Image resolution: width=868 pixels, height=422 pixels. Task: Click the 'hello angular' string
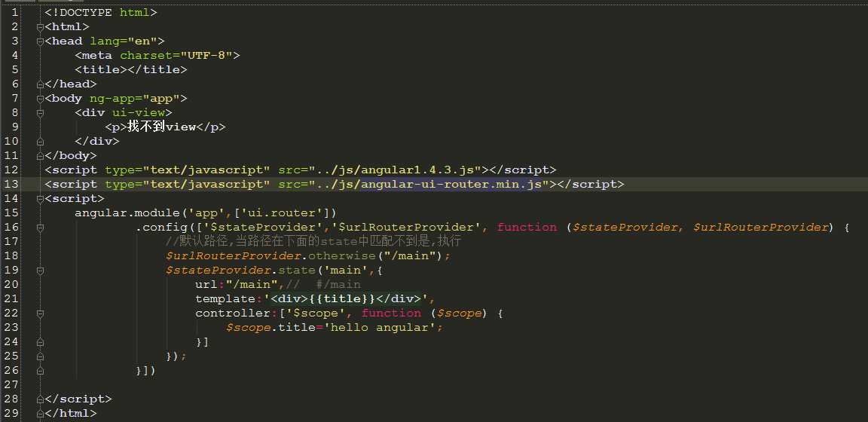[x=381, y=328]
